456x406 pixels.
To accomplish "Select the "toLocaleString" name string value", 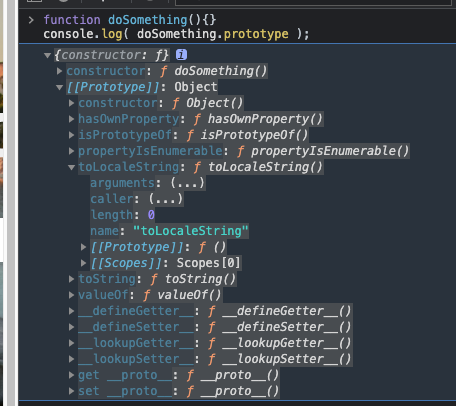I will click(x=191, y=231).
